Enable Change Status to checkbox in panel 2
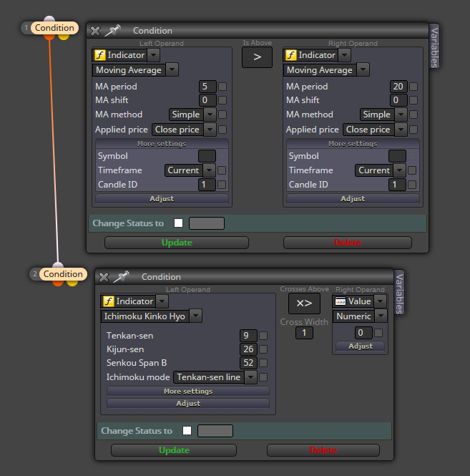Viewport: 470px width, 476px height. [187, 430]
